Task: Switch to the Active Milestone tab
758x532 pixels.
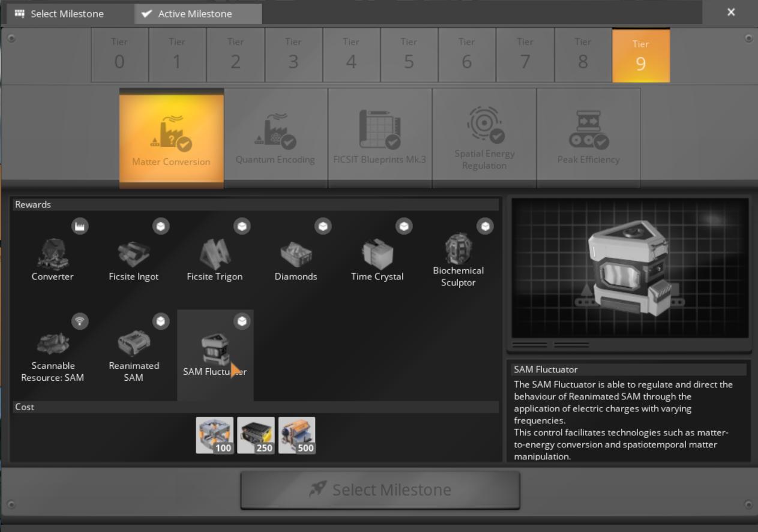Action: click(197, 13)
